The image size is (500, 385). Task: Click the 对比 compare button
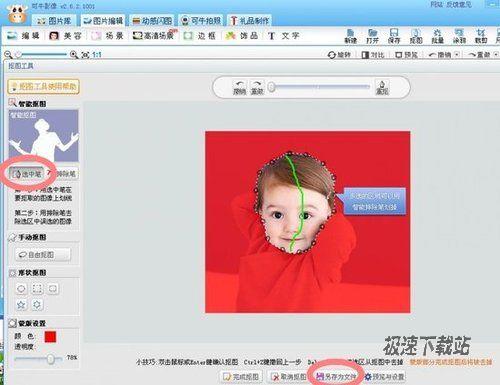click(373, 55)
